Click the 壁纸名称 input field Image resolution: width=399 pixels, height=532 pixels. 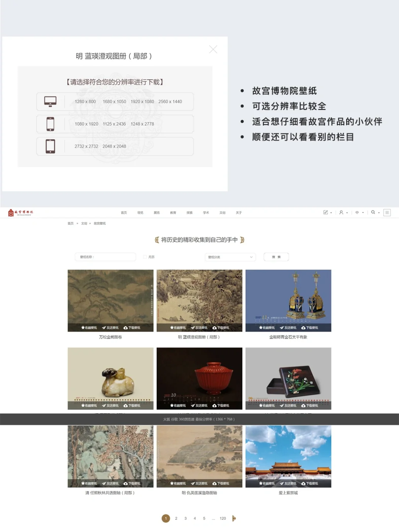tap(105, 257)
